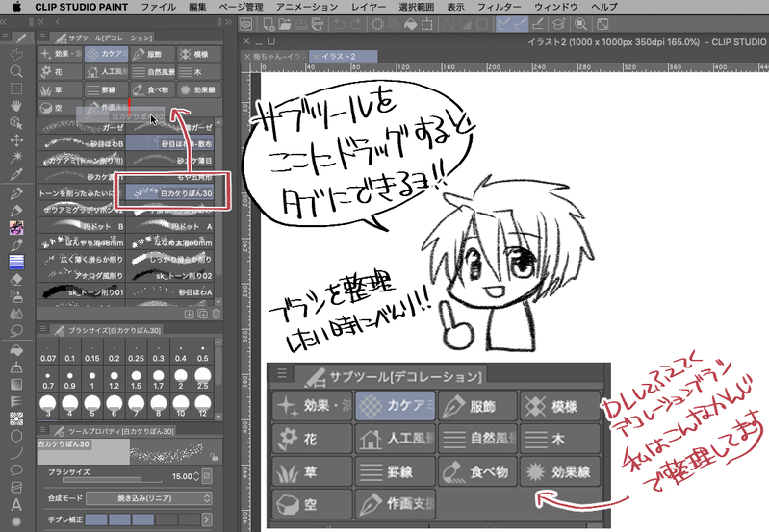Open the レイヤー menu
The height and width of the screenshot is (532, 769).
(368, 7)
